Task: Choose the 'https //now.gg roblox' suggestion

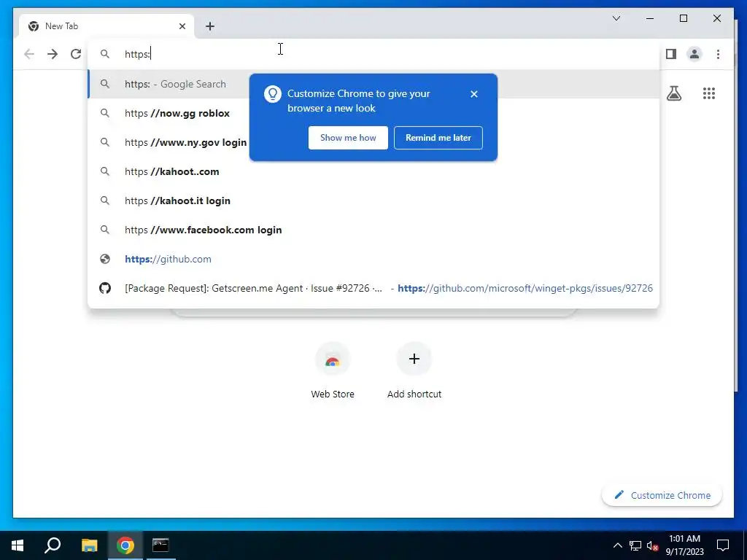Action: [x=373, y=113]
